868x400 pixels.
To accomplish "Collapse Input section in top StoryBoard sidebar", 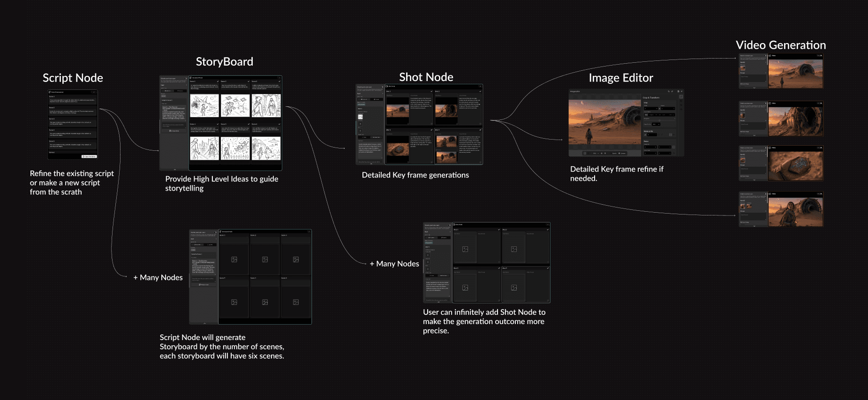I will [186, 85].
